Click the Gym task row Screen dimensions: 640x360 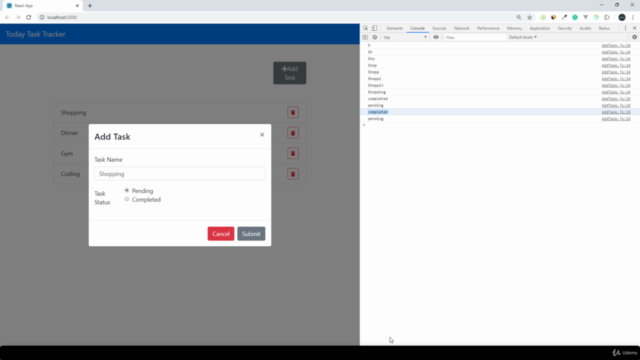(x=180, y=153)
